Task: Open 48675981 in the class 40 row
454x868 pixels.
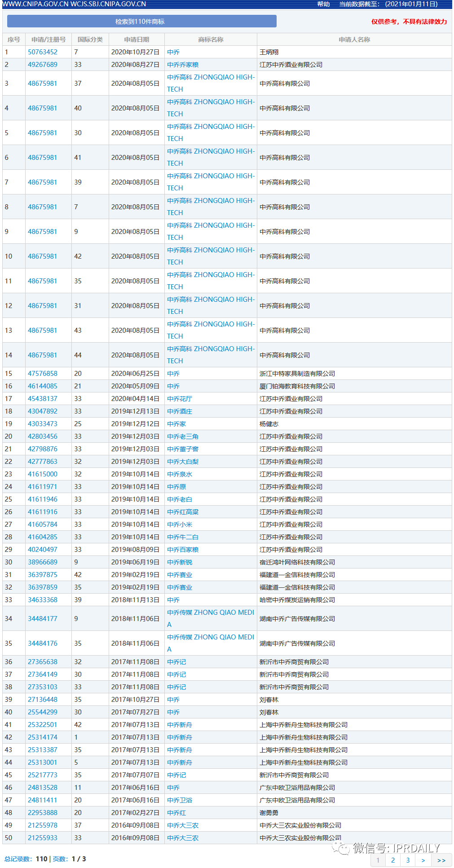Action: (43, 108)
